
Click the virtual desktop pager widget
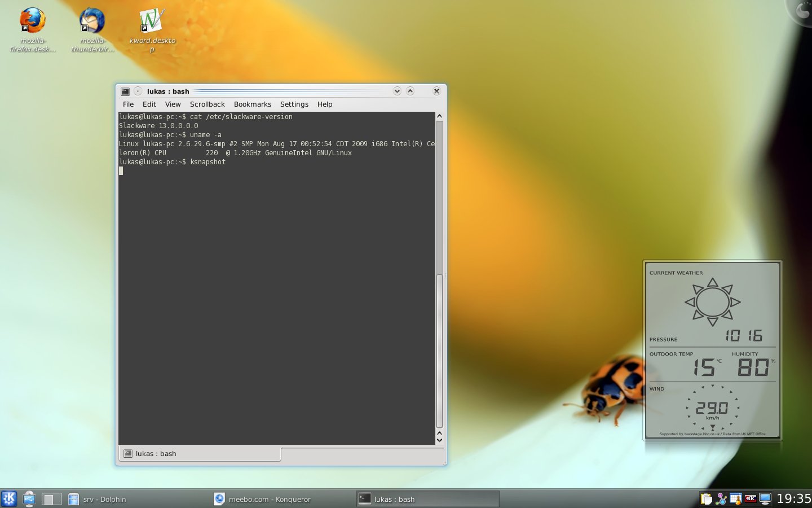[x=51, y=499]
